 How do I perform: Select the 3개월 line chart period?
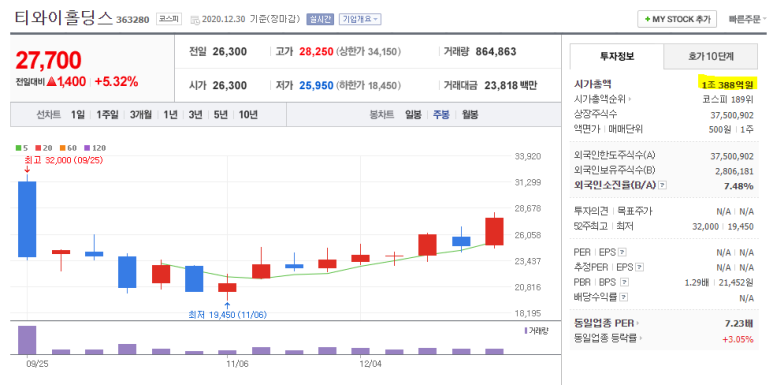pyautogui.click(x=141, y=115)
